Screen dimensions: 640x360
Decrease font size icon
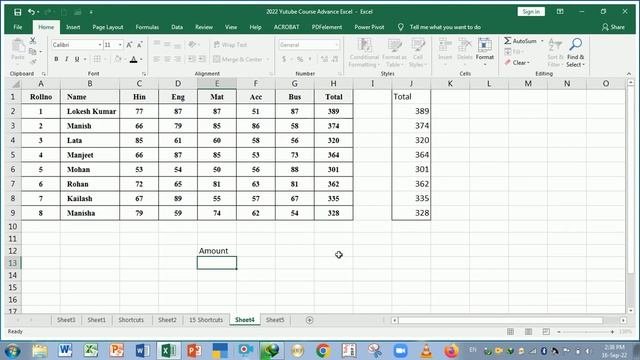(140, 44)
